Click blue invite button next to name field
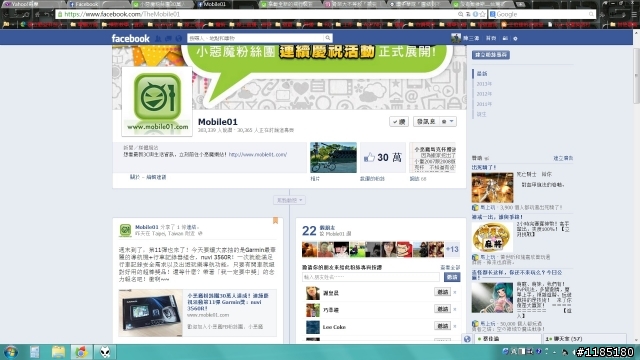640x360 pixels. pyautogui.click(x=452, y=277)
